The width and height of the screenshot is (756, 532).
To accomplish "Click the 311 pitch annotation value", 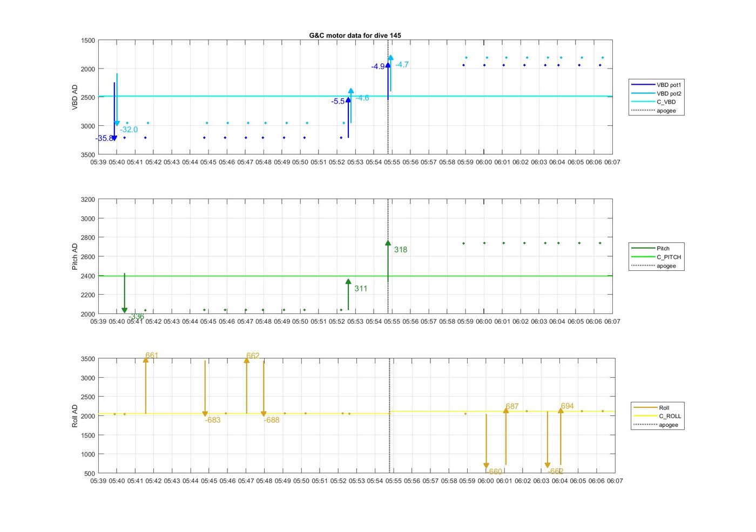I will point(361,289).
